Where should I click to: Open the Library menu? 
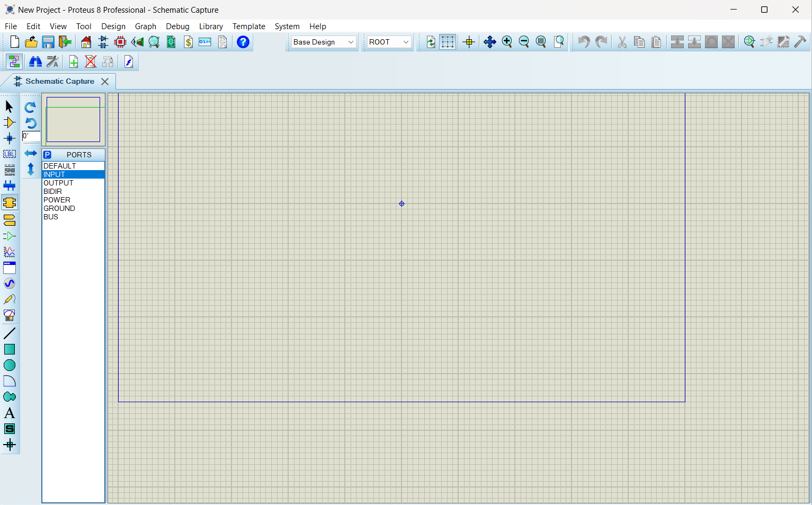(210, 26)
